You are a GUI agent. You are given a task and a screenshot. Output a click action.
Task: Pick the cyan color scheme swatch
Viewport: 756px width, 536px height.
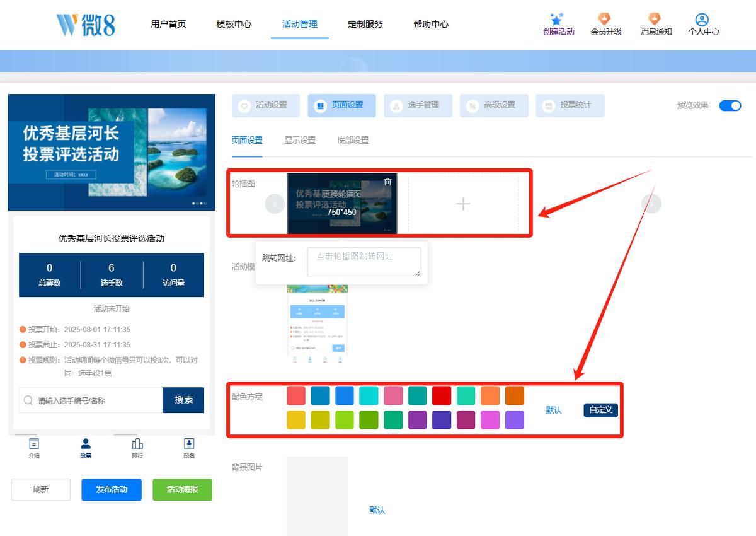click(x=369, y=395)
